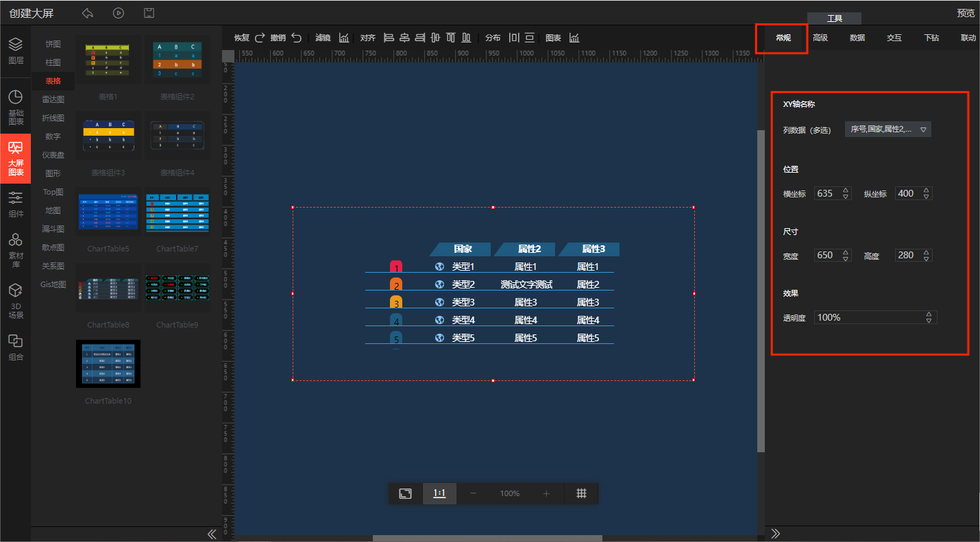Open the 列数据 multi-select dropdown
Viewport: 980px width, 542px height.
coord(887,129)
